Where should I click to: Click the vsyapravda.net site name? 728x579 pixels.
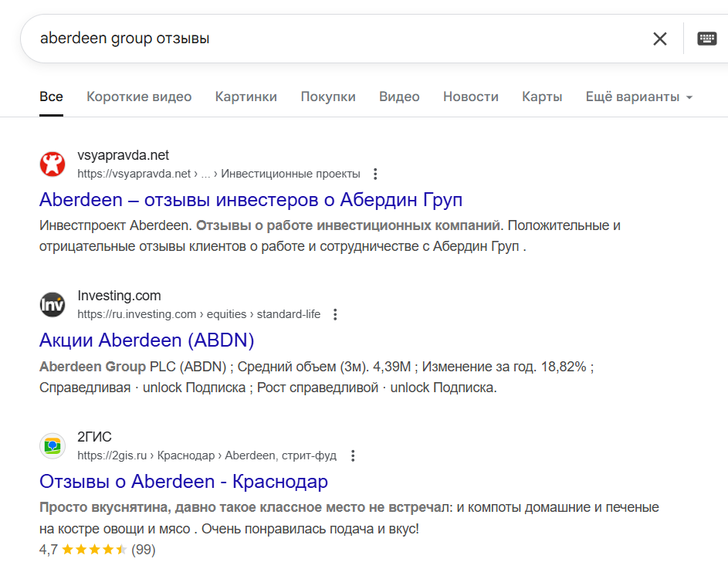tap(123, 155)
